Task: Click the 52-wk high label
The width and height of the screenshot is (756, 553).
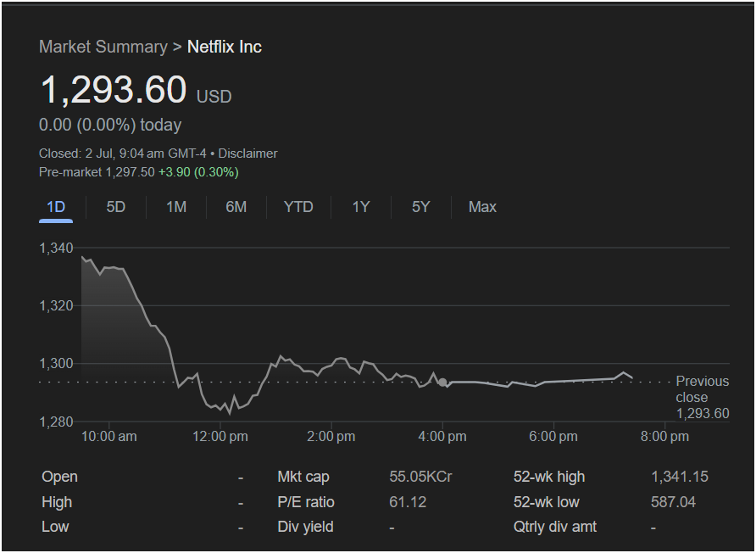Action: (x=549, y=477)
